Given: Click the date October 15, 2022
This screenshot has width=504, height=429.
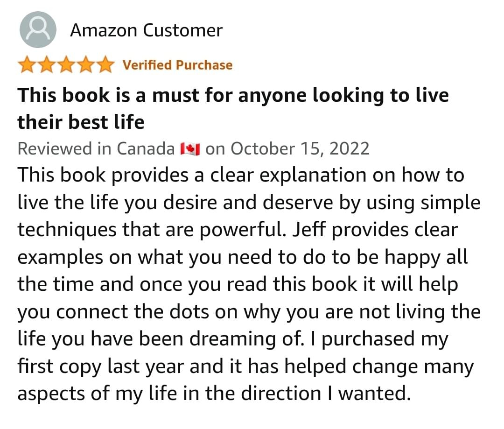Looking at the screenshot, I should 300,149.
